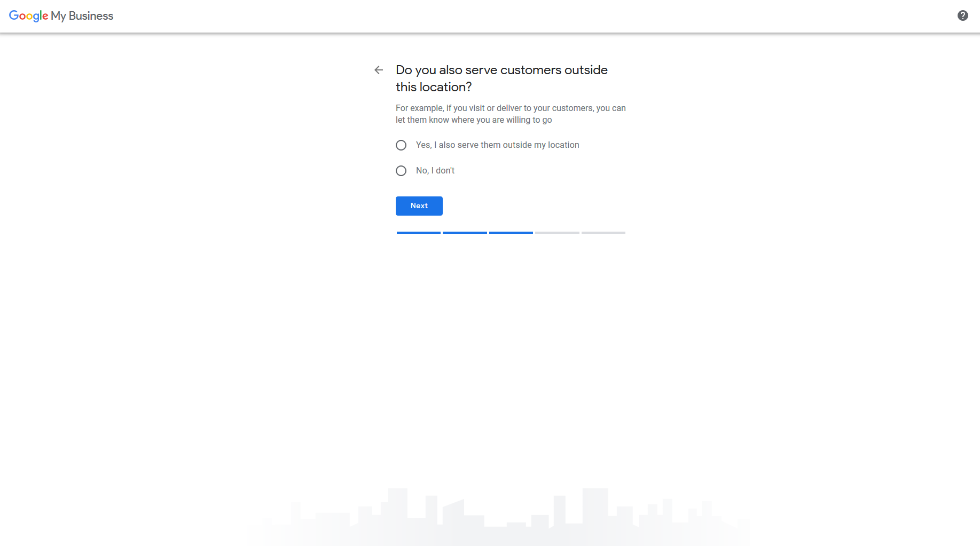Click the 'For example, if you visit' description line
Image resolution: width=980 pixels, height=546 pixels.
pyautogui.click(x=510, y=108)
